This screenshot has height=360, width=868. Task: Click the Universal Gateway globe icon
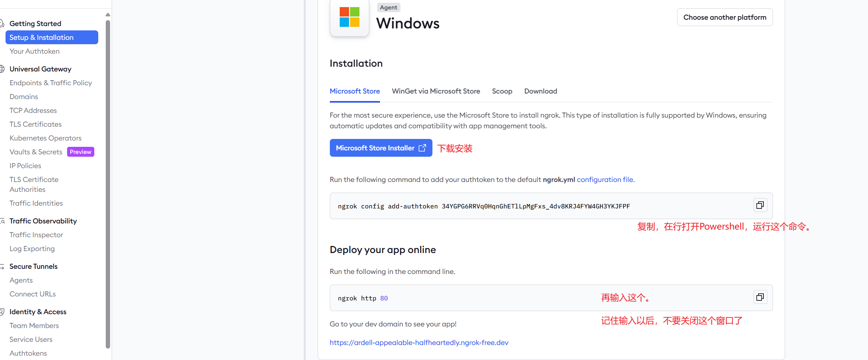[x=2, y=69]
